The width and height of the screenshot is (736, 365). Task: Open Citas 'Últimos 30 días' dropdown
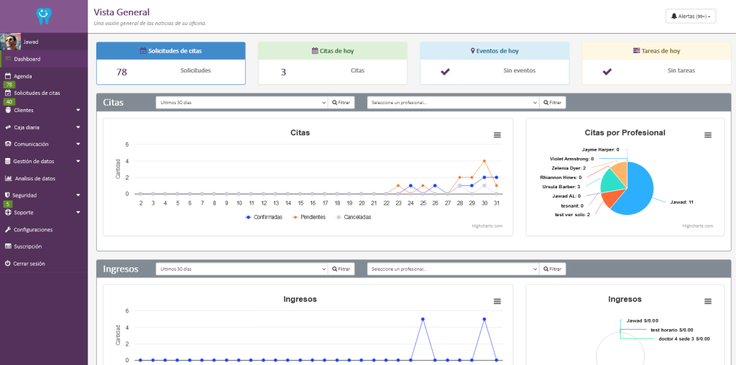point(242,102)
